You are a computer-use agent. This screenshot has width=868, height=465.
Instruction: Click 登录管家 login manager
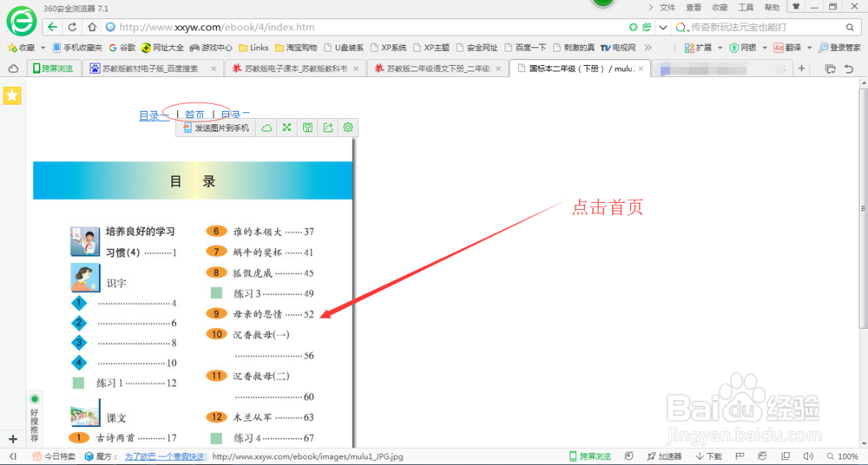point(839,49)
